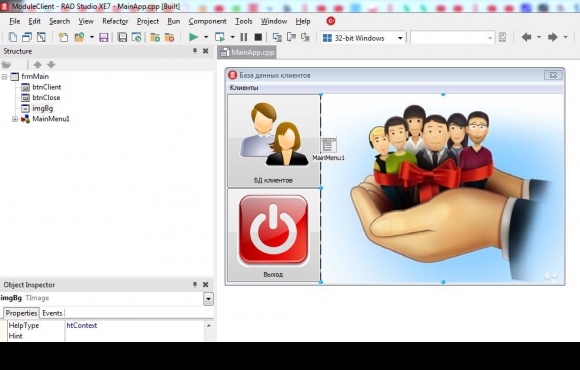The width and height of the screenshot is (580, 370).
Task: Click the HelpType property value htContext
Action: click(82, 326)
